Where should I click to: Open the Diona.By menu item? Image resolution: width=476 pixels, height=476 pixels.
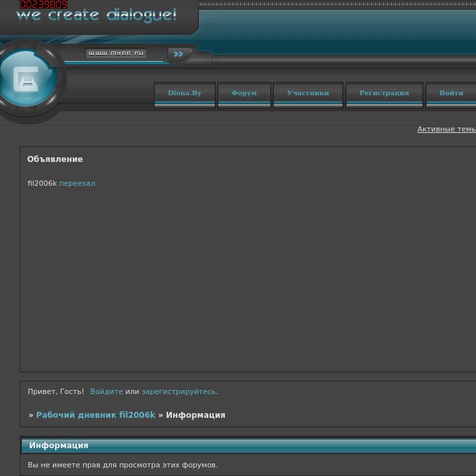184,95
